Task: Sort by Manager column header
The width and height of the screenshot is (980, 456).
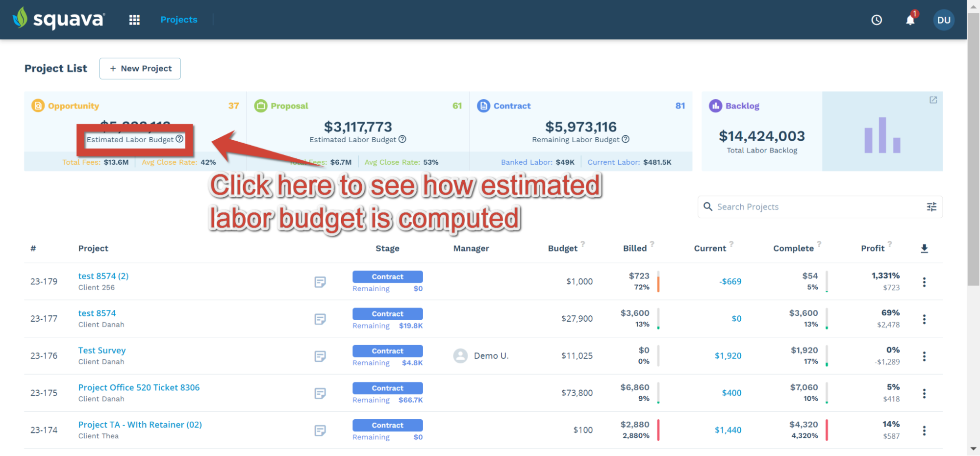Action: click(x=471, y=248)
